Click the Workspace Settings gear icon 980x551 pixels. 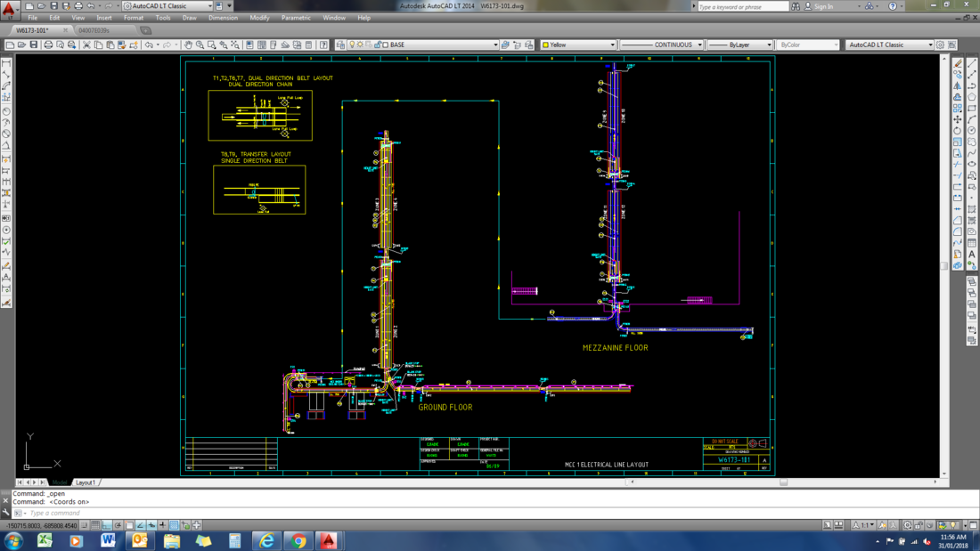(x=940, y=45)
